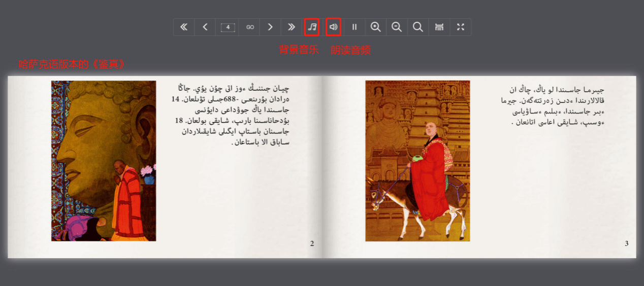Enter fullscreen mode
The image size is (644, 286).
(461, 27)
